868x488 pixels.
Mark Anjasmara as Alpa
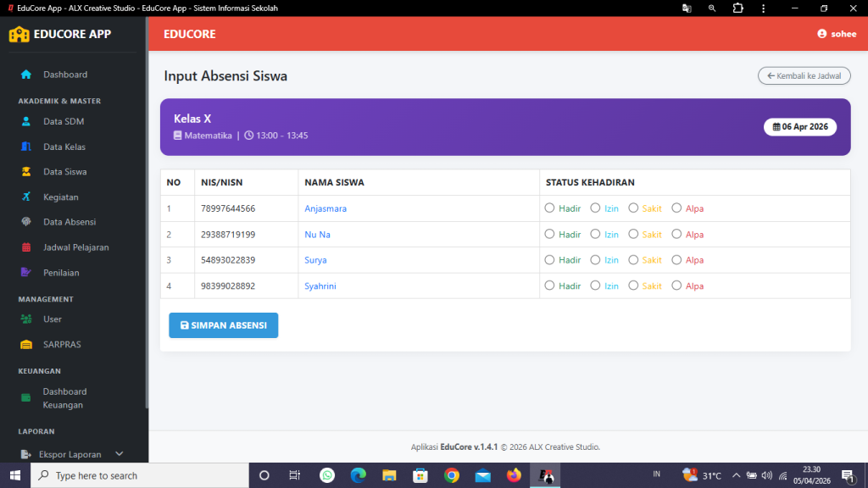(676, 208)
